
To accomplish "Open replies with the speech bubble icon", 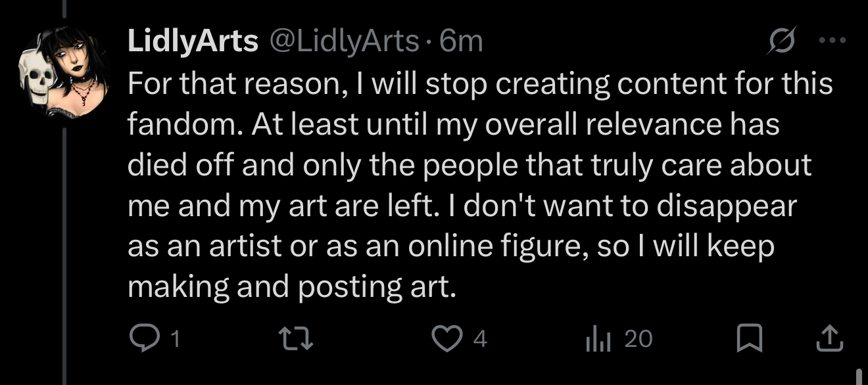I will point(141,338).
